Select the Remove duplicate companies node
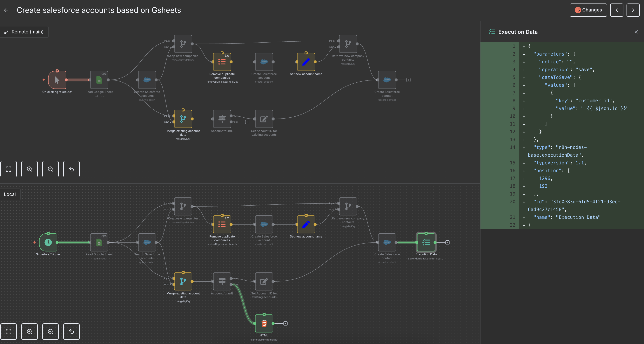Viewport: 644px width, 344px height. point(222,224)
